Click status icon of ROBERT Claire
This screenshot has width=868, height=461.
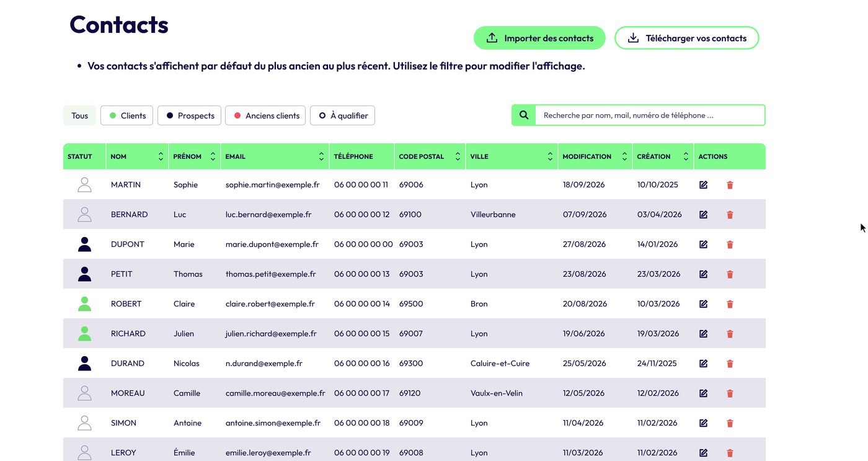85,304
